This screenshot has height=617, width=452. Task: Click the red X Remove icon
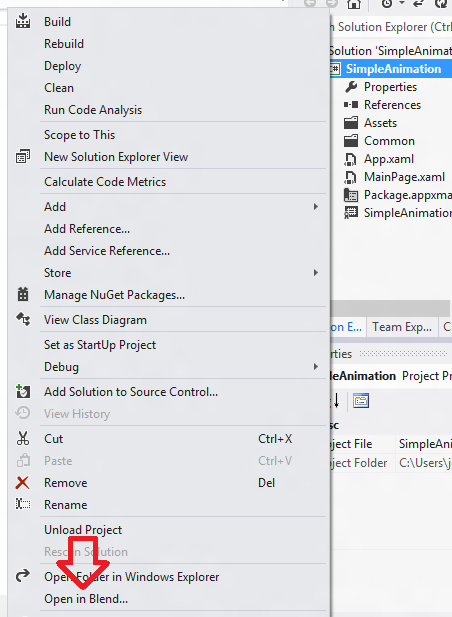point(22,482)
